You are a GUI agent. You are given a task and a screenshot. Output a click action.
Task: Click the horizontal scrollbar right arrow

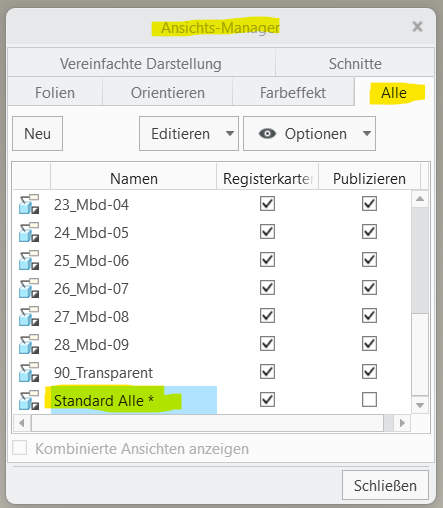[x=402, y=423]
